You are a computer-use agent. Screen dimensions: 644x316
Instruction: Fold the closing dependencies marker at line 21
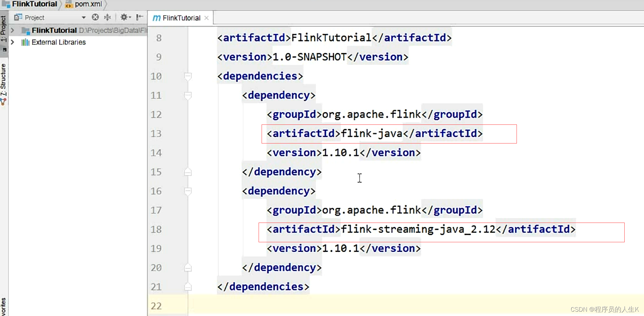[188, 287]
